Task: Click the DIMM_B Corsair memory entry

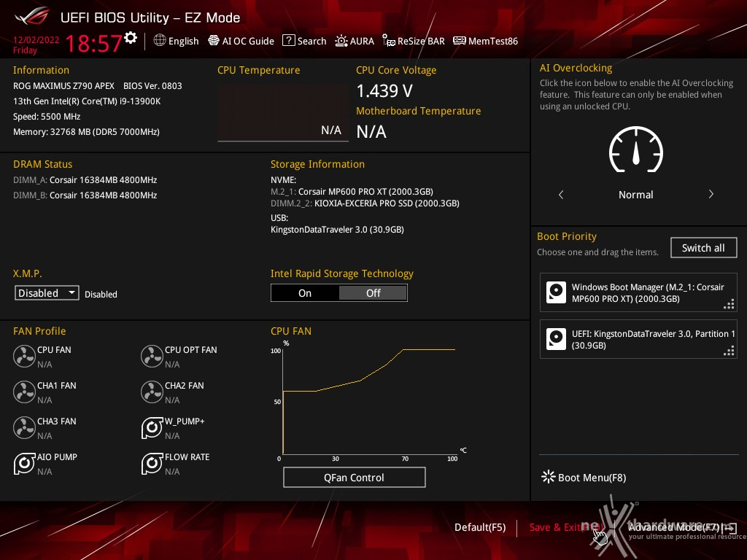Action: pos(85,195)
